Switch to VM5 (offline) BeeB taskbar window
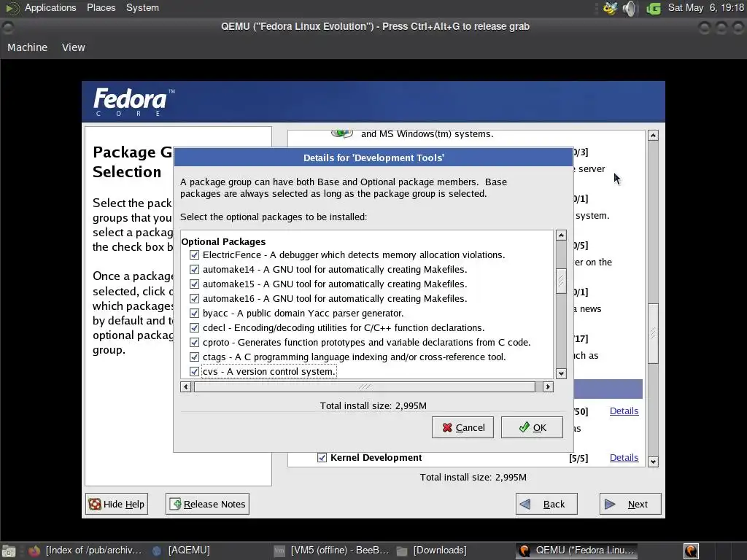This screenshot has width=747, height=560. pyautogui.click(x=332, y=551)
